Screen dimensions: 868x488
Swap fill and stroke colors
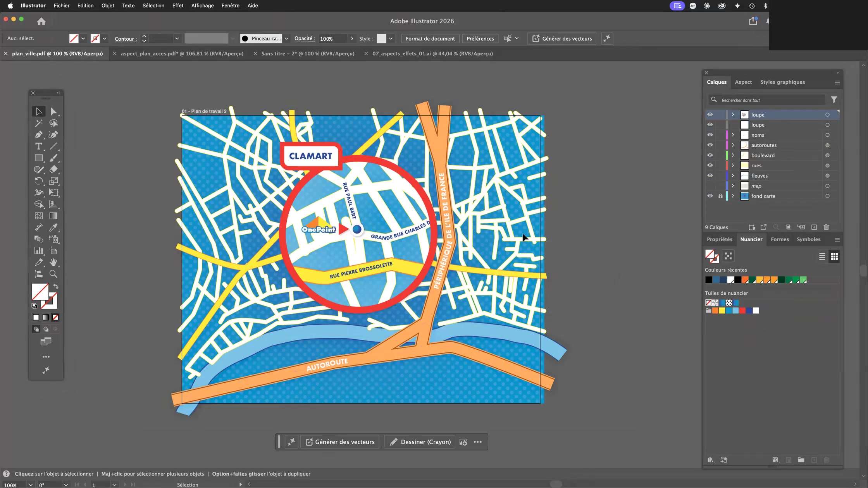coord(56,287)
